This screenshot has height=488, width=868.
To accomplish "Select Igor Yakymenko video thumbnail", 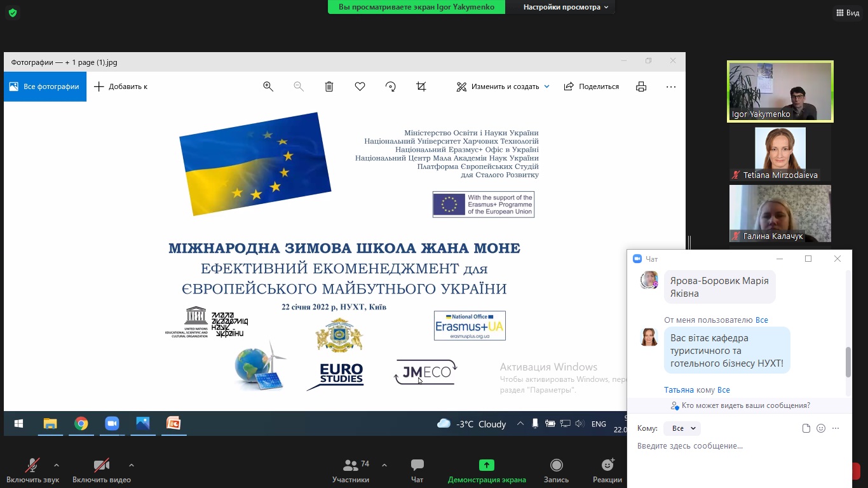I will click(x=780, y=91).
